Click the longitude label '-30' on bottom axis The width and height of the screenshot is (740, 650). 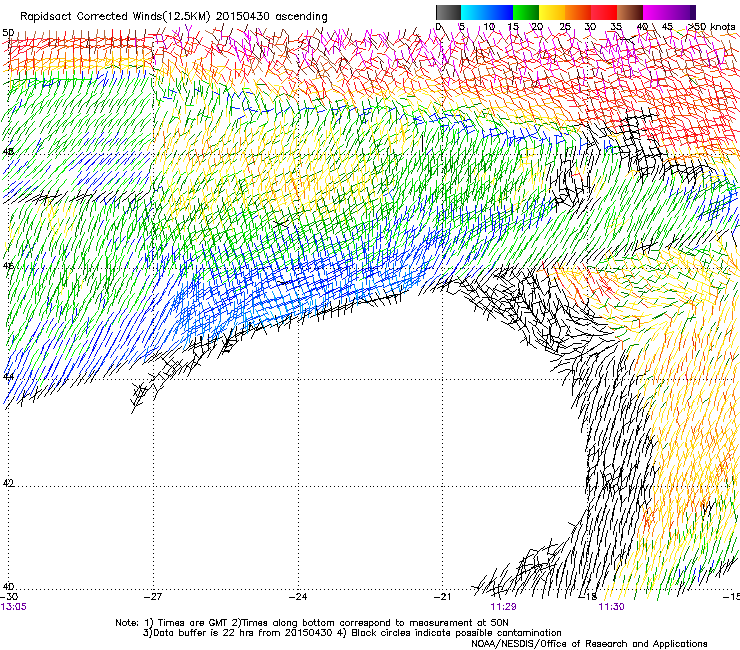click(9, 597)
